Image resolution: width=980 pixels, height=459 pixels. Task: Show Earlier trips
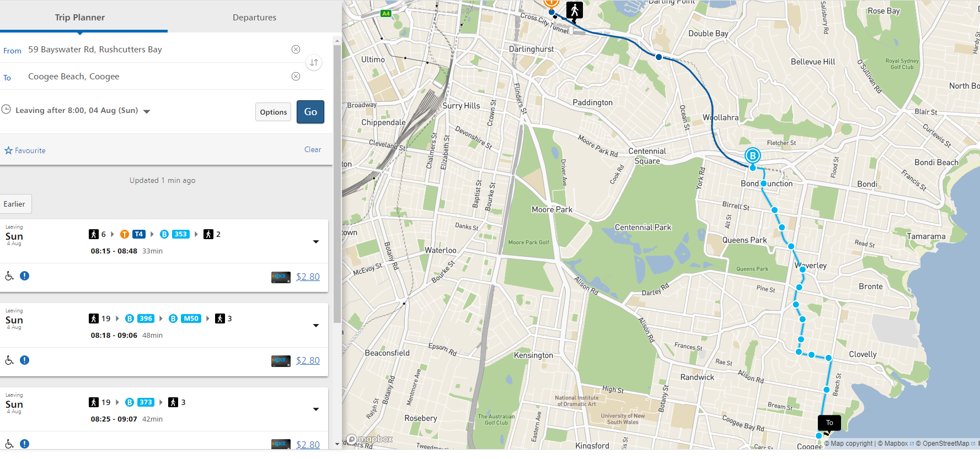(x=15, y=204)
